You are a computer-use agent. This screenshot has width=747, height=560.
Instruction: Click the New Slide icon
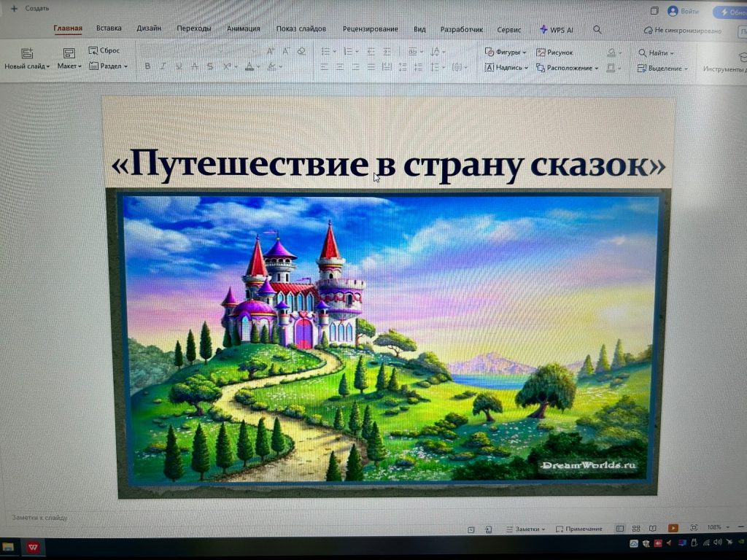[x=27, y=53]
